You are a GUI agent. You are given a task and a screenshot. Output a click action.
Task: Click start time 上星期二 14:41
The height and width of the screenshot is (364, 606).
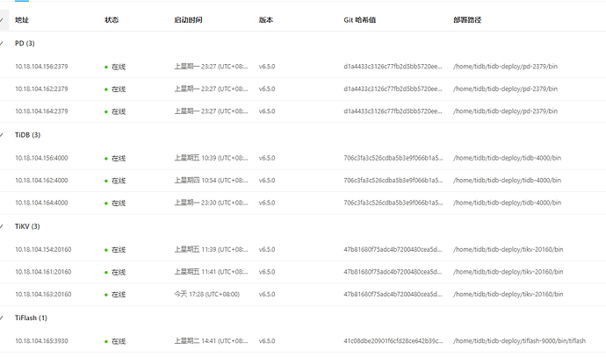211,341
